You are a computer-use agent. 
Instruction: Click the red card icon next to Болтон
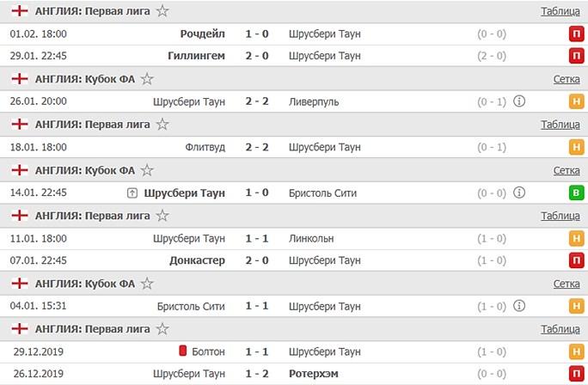182,351
